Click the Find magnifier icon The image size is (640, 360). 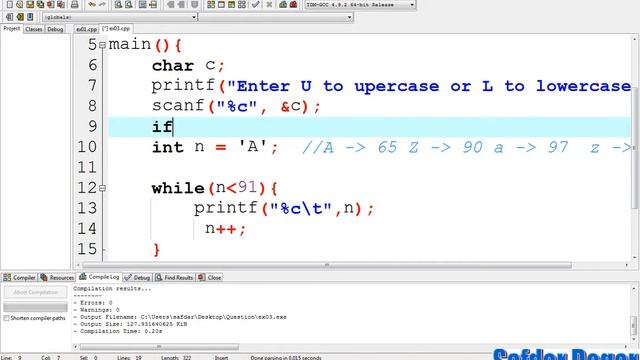[118, 5]
